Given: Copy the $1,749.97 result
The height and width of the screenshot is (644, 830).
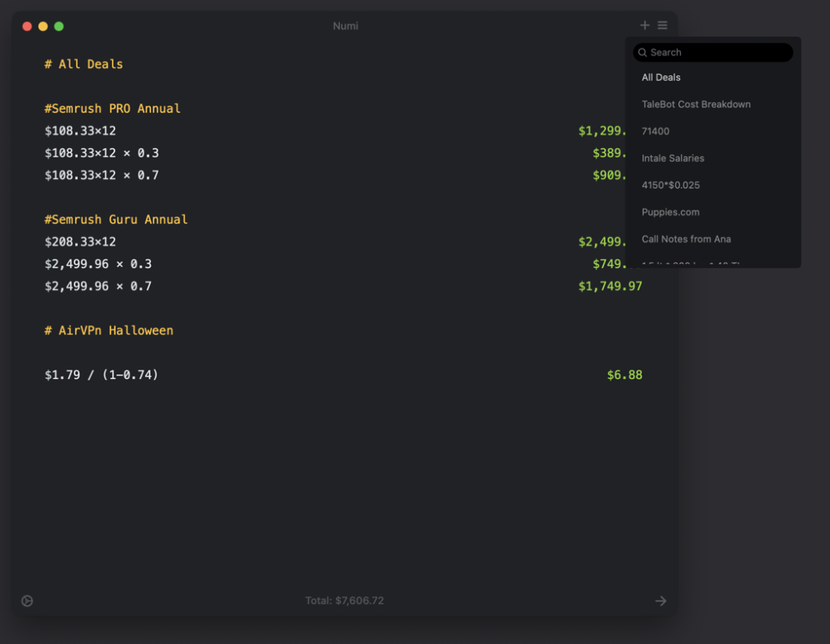Looking at the screenshot, I should coord(610,286).
